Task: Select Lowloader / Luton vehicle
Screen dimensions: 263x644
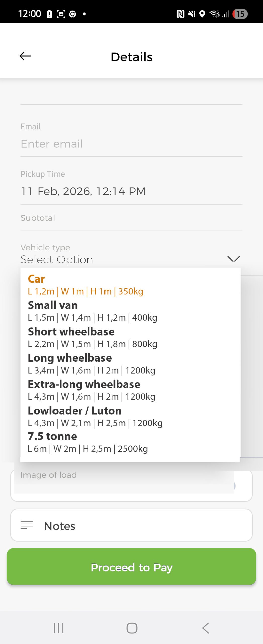Action: tap(95, 417)
